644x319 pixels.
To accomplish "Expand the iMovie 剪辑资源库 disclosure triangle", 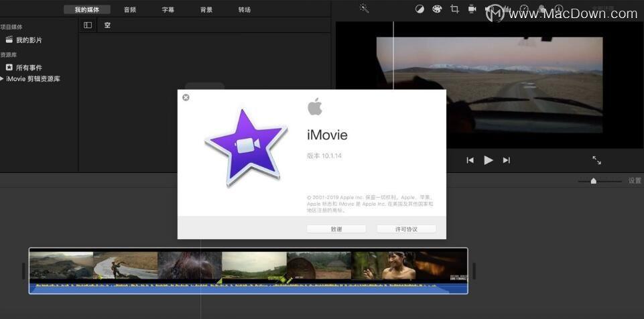I will [x=2, y=78].
